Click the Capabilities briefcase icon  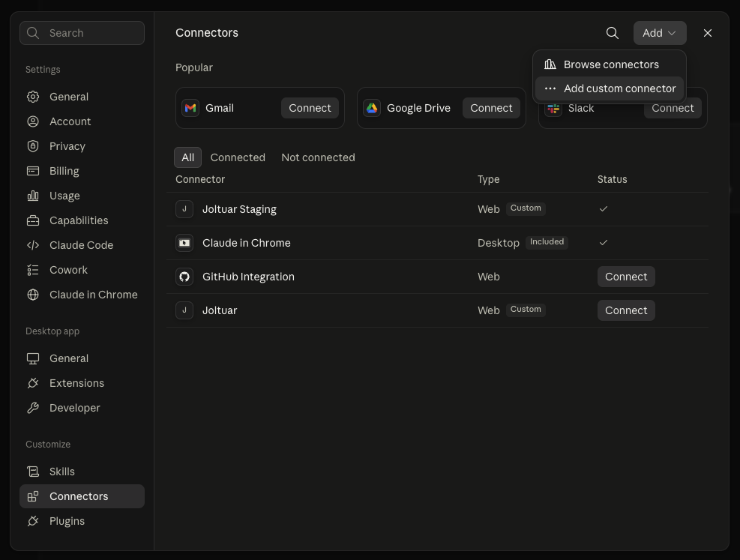(33, 220)
